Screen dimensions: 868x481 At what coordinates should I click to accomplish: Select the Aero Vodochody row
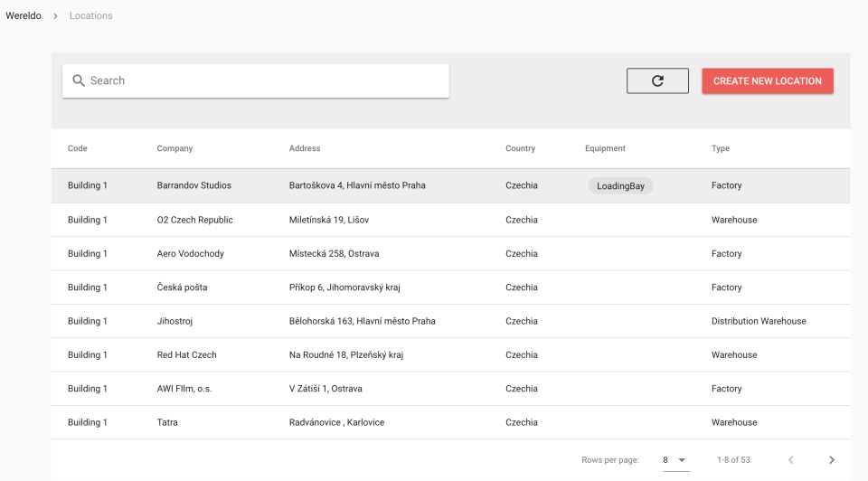click(x=190, y=254)
